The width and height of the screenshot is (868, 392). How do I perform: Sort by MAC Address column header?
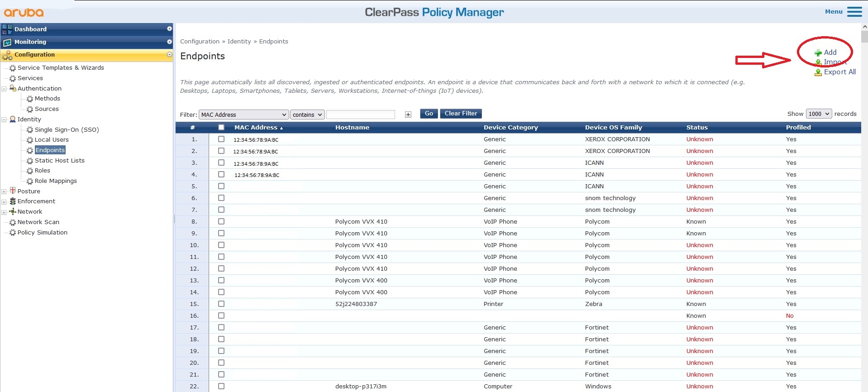pos(256,128)
